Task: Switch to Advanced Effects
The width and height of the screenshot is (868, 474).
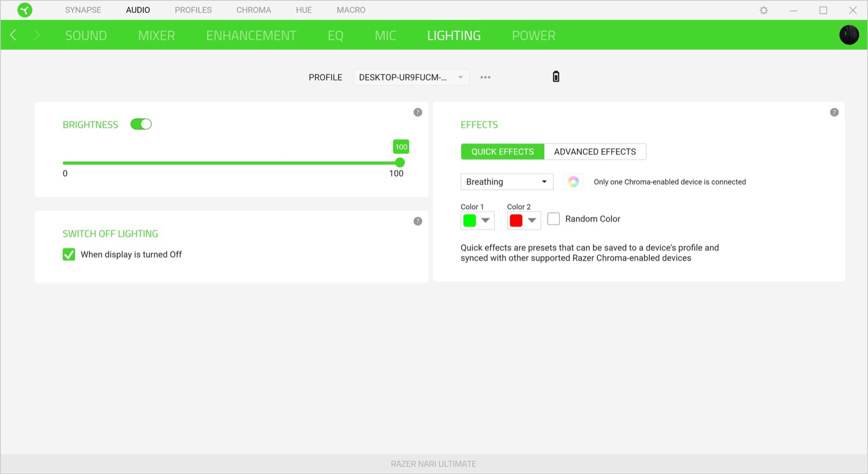Action: click(595, 152)
